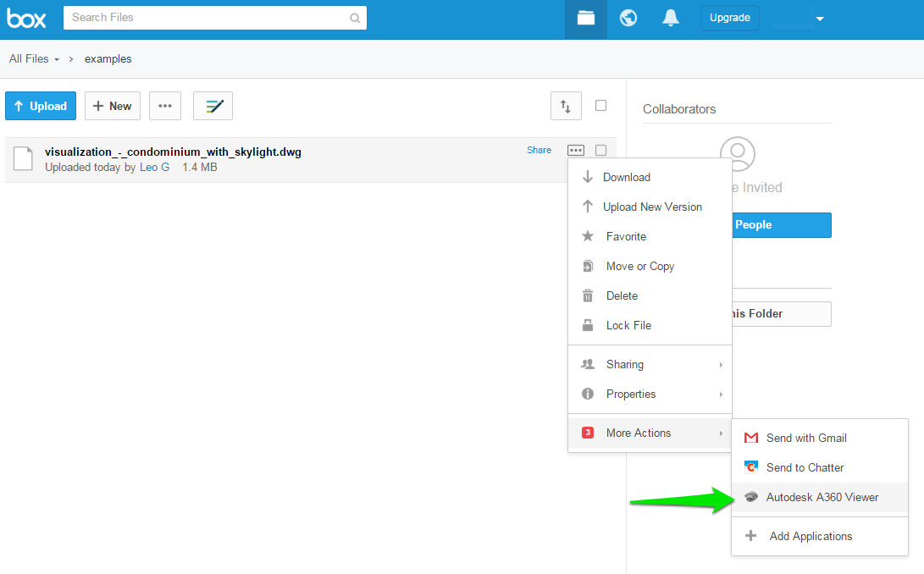The image size is (924, 574).
Task: Click the Collaborators heading
Action: 679,109
